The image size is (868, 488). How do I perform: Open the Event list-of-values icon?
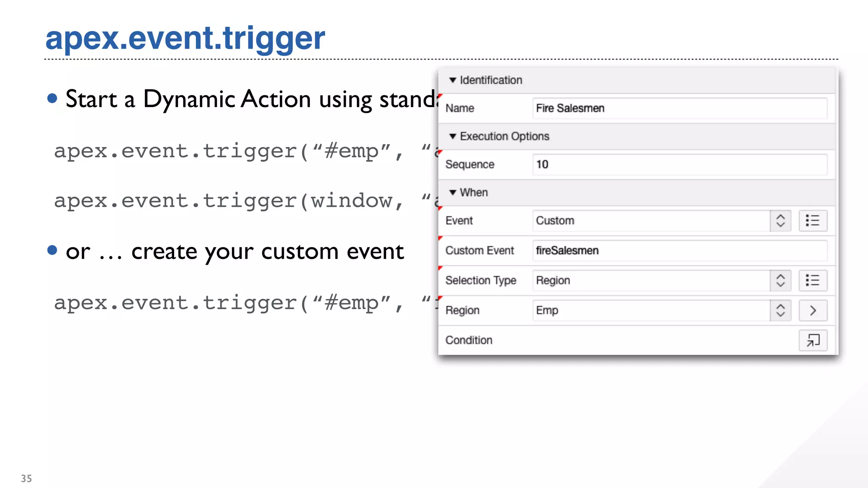pyautogui.click(x=813, y=221)
